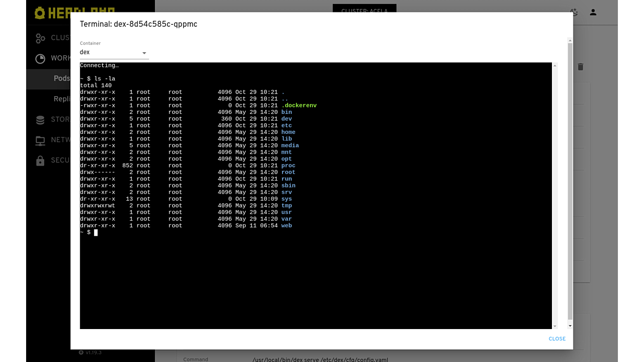Click the terminal's scroll up arrow
644x362 pixels.
(x=555, y=65)
